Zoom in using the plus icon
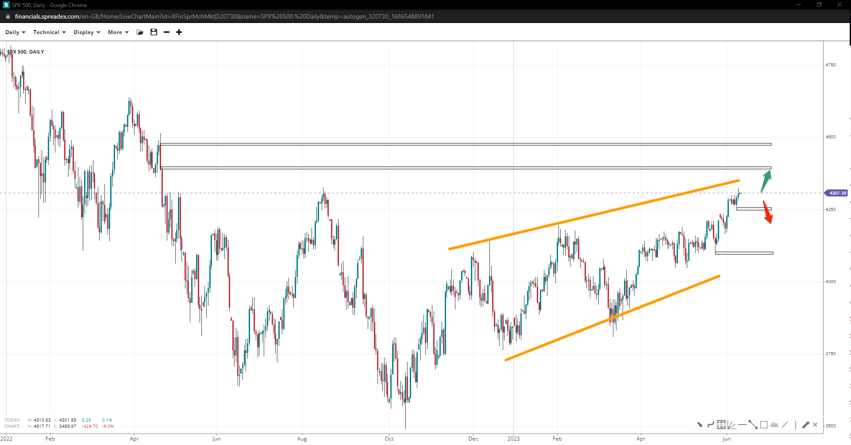Viewport: 851px width, 445px height. [179, 32]
